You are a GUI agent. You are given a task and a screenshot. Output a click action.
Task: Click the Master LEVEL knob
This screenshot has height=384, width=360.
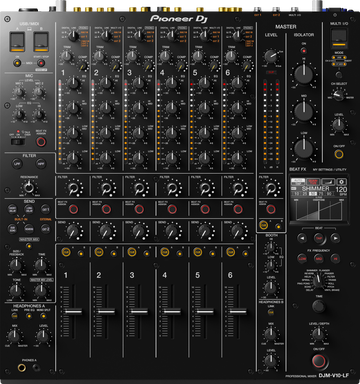[271, 57]
